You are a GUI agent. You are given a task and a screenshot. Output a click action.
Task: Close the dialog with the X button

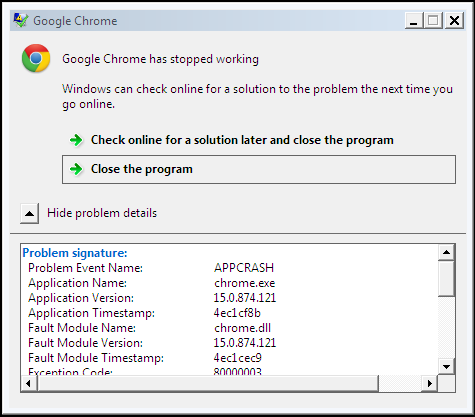pyautogui.click(x=454, y=21)
